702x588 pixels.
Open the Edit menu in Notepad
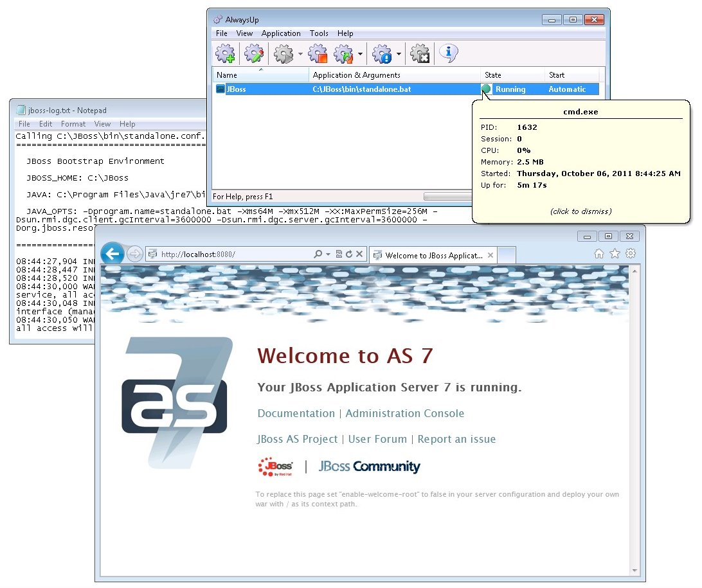click(46, 124)
